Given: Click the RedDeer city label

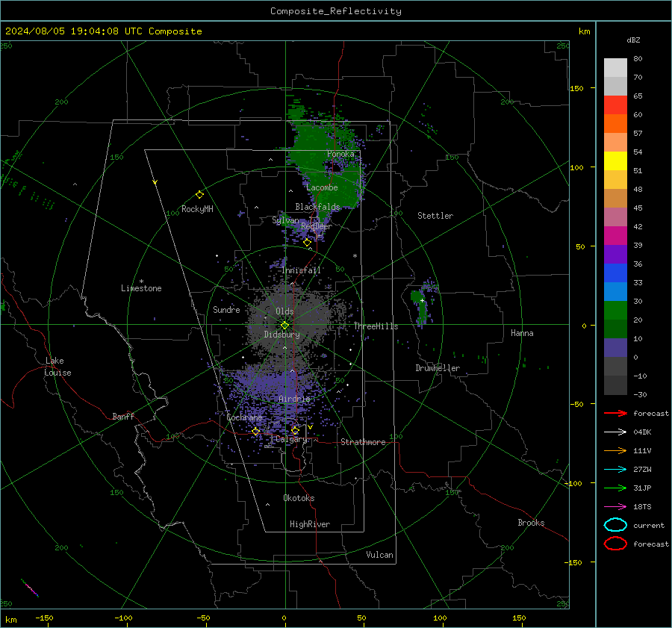Looking at the screenshot, I should (x=317, y=226).
